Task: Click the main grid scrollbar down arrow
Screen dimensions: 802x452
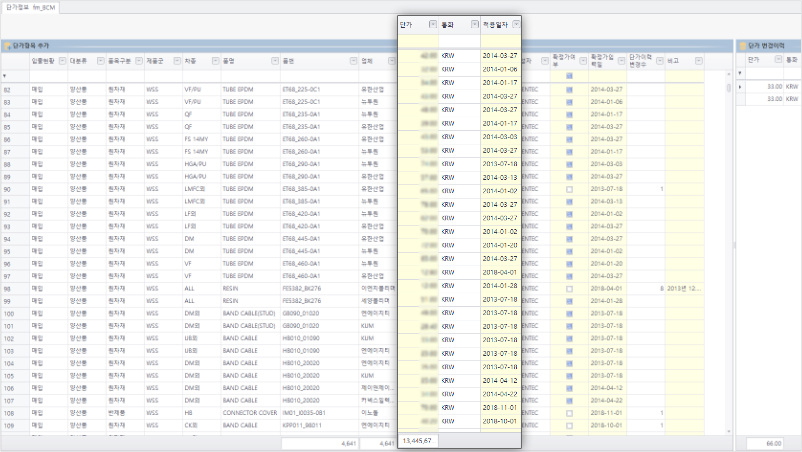Action: point(729,431)
